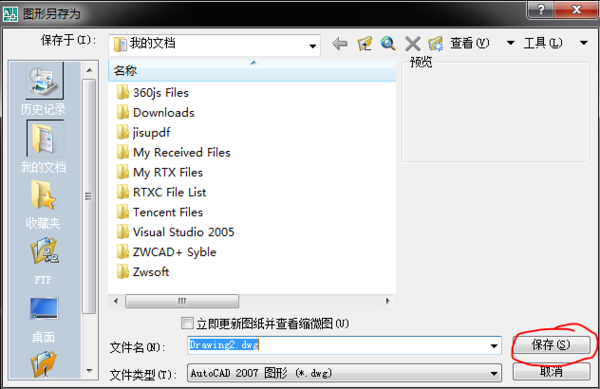Select the Zwsoft folder
600x389 pixels.
pos(143,272)
